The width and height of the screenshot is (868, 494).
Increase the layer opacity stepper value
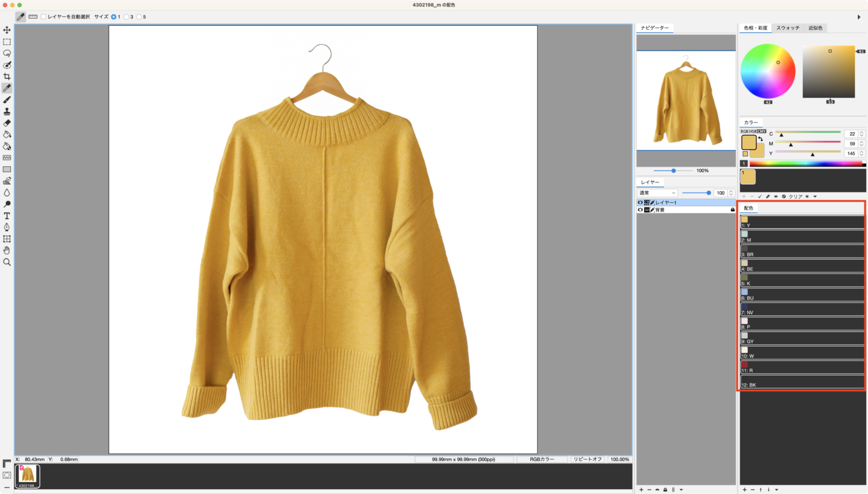click(x=731, y=191)
